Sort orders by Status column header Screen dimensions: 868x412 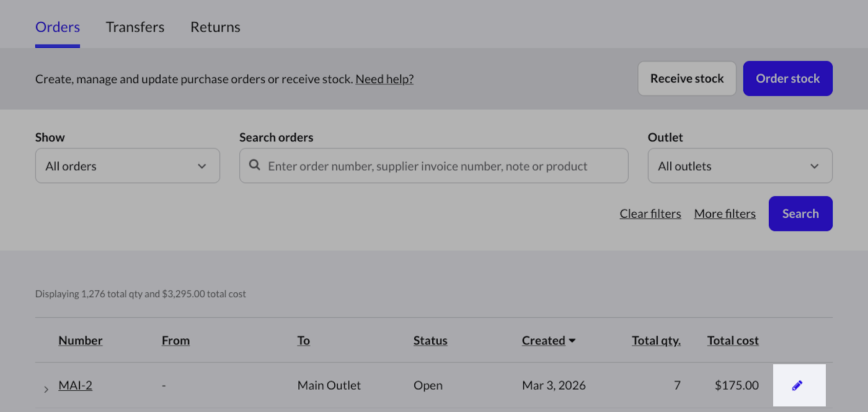pyautogui.click(x=430, y=341)
